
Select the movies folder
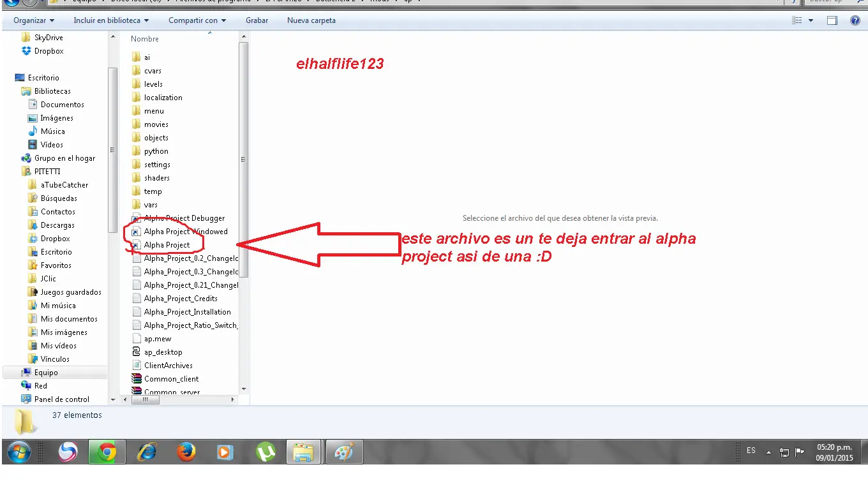click(x=156, y=124)
